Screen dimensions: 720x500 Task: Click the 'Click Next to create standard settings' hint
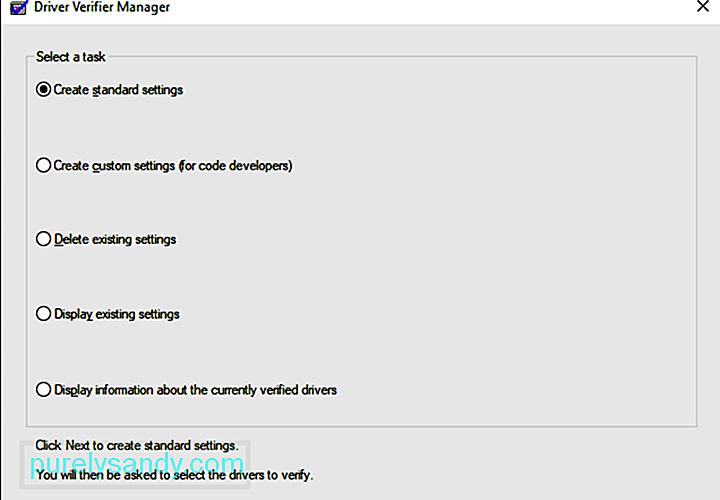(137, 445)
